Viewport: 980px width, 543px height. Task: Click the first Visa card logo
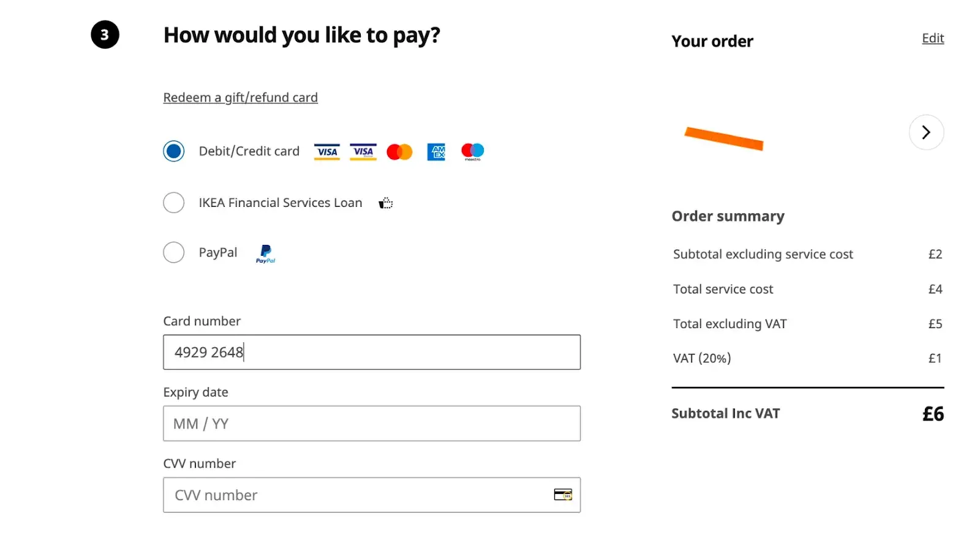[326, 151]
